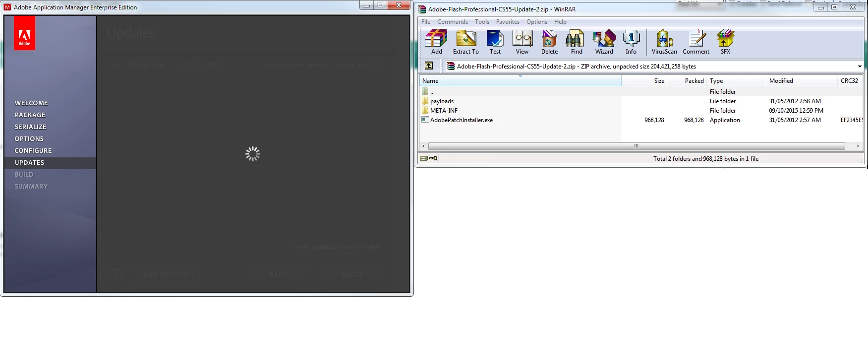Screen dimensions: 868x340
Task: Click the drive icon in WinRAR status bar
Action: [x=424, y=158]
